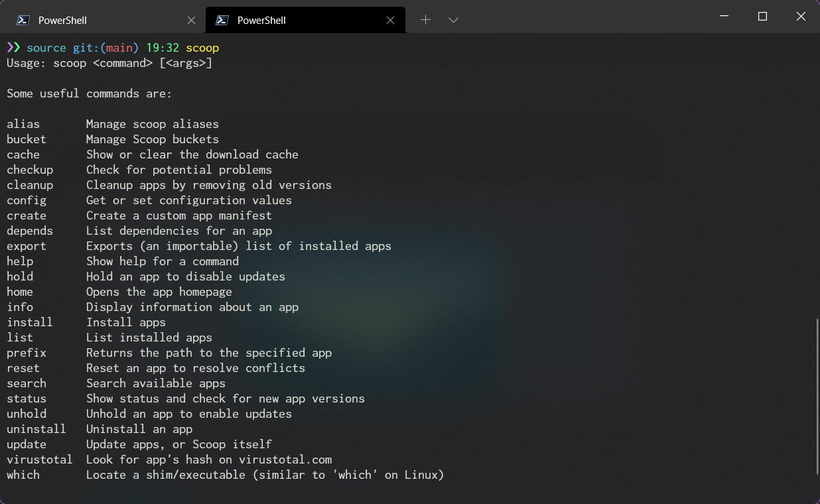The image size is (820, 504).
Task: Open a new tab with plus icon
Action: click(x=426, y=20)
